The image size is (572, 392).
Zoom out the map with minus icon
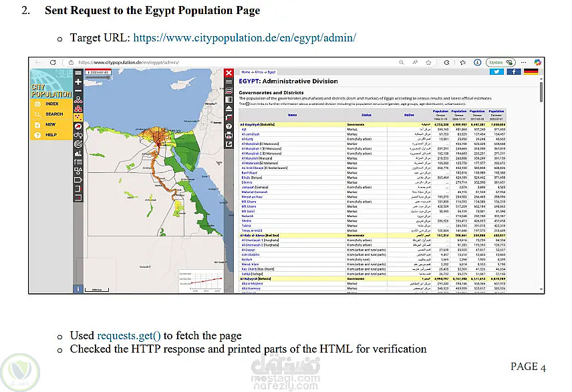[x=78, y=90]
